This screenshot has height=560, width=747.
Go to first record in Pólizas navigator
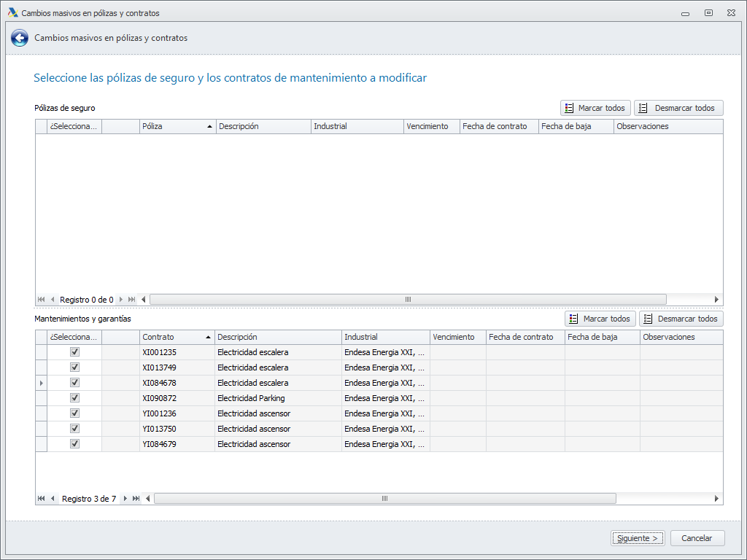pyautogui.click(x=41, y=300)
